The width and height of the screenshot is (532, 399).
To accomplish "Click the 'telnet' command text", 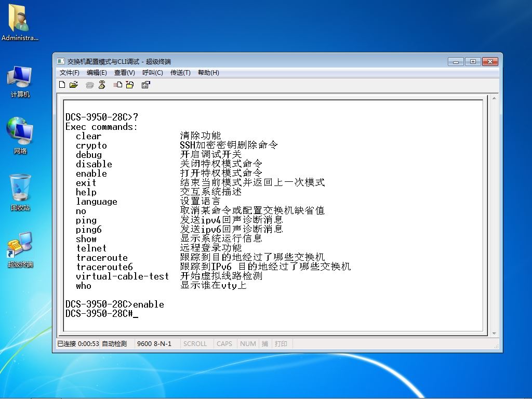I will (x=91, y=248).
